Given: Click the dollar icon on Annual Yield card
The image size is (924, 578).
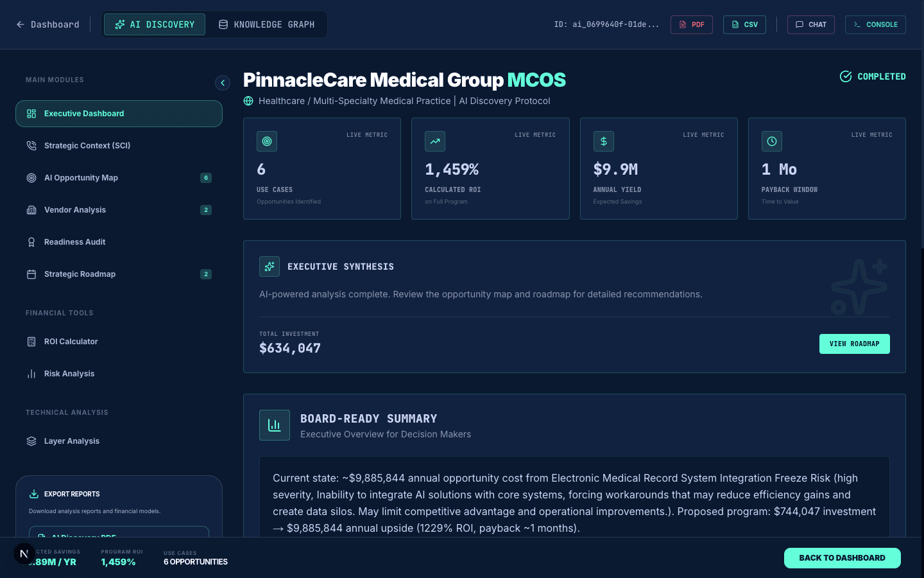Looking at the screenshot, I should [604, 141].
